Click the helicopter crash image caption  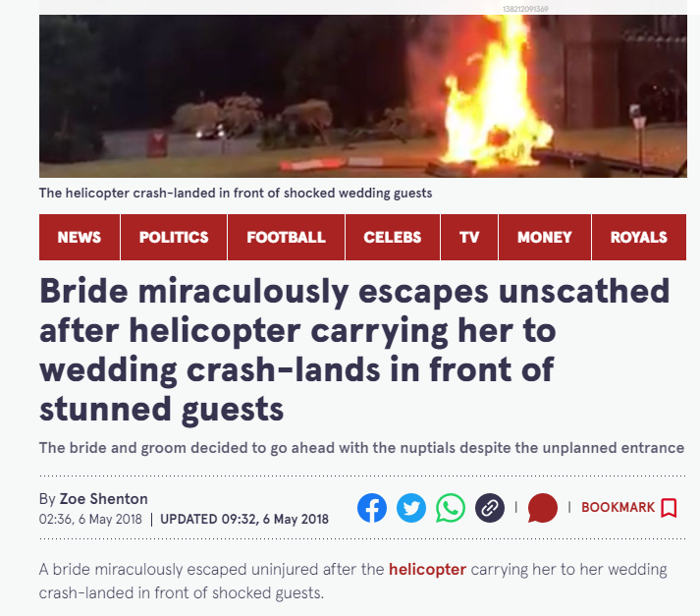pos(236,193)
